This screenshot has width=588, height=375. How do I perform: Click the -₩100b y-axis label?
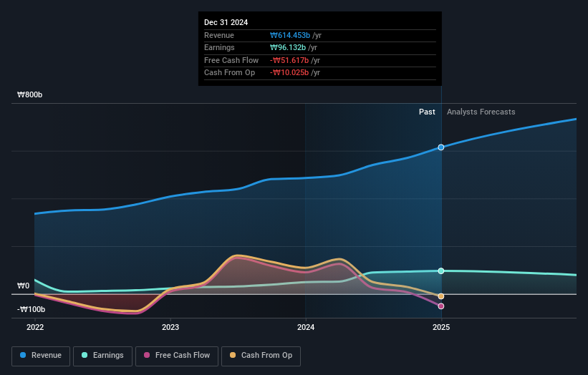[31, 309]
